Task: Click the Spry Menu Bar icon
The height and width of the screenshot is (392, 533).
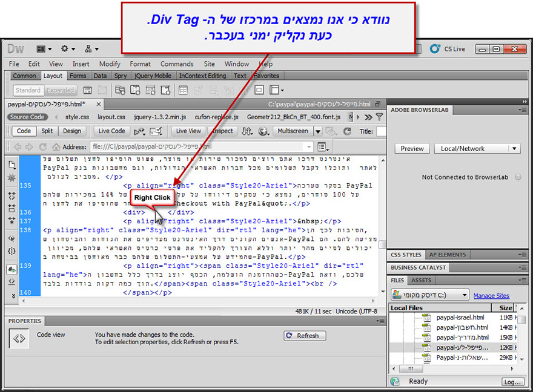Action: [120, 90]
